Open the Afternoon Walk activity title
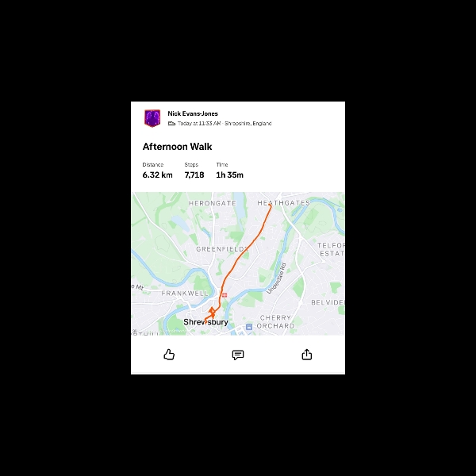The image size is (476, 476). click(x=177, y=147)
